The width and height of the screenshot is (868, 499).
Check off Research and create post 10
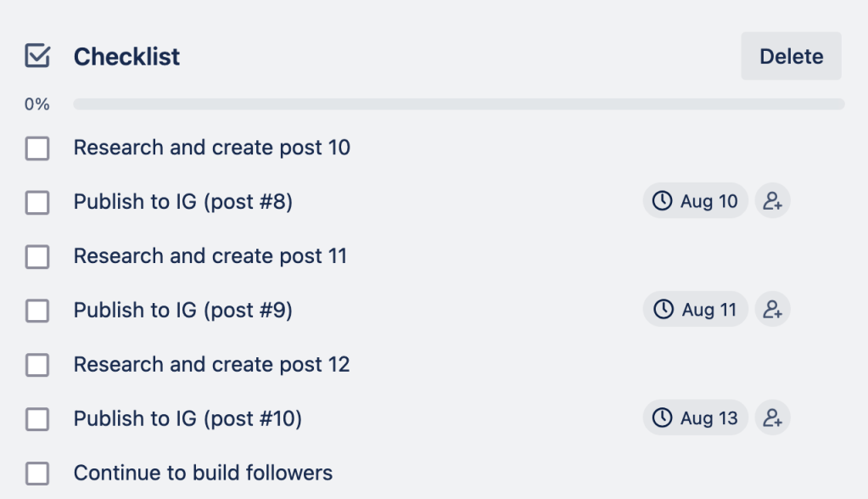37,149
